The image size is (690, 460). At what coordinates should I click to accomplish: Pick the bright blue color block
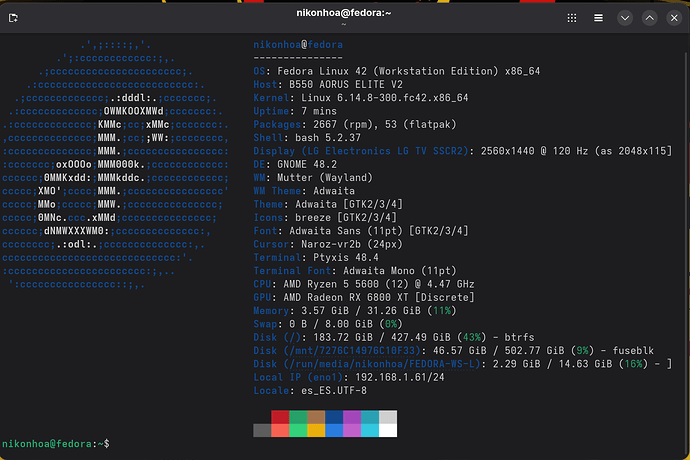pyautogui.click(x=334, y=431)
